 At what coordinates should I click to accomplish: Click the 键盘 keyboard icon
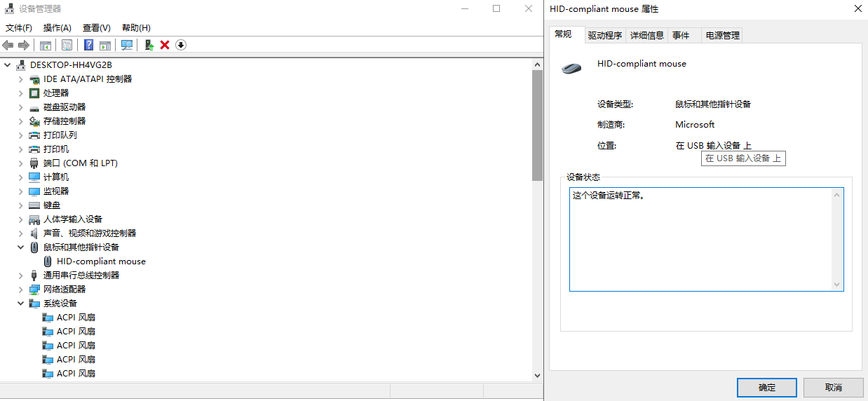(34, 205)
